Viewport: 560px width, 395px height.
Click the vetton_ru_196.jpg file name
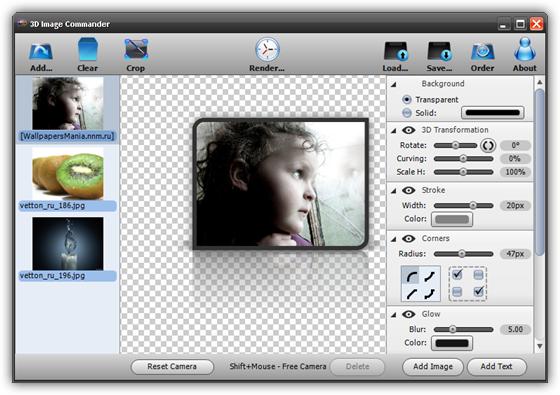click(52, 276)
